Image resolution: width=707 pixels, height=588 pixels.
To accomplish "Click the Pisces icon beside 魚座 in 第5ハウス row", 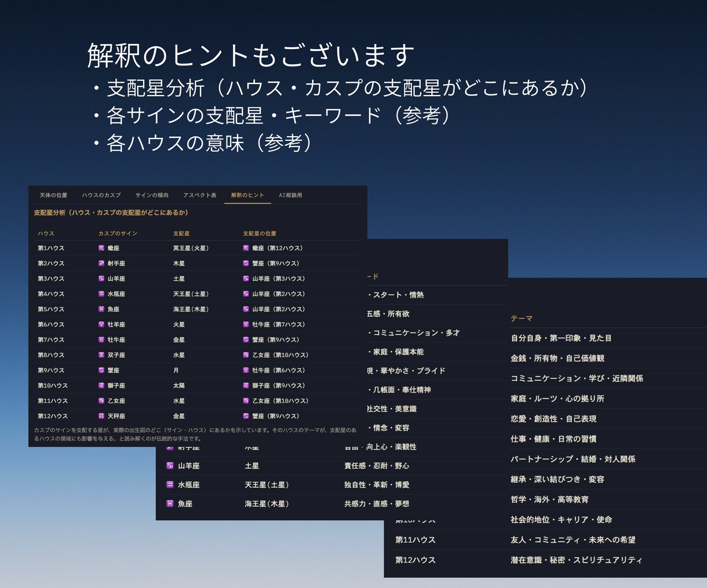I will 101,309.
